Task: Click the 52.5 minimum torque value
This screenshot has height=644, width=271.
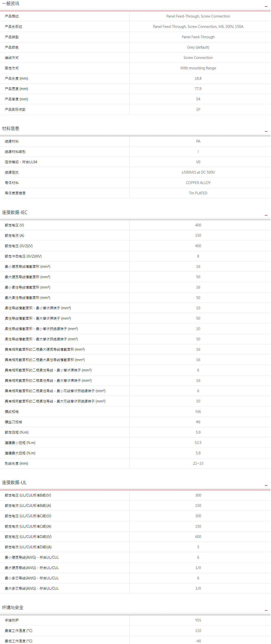Action: click(x=198, y=442)
